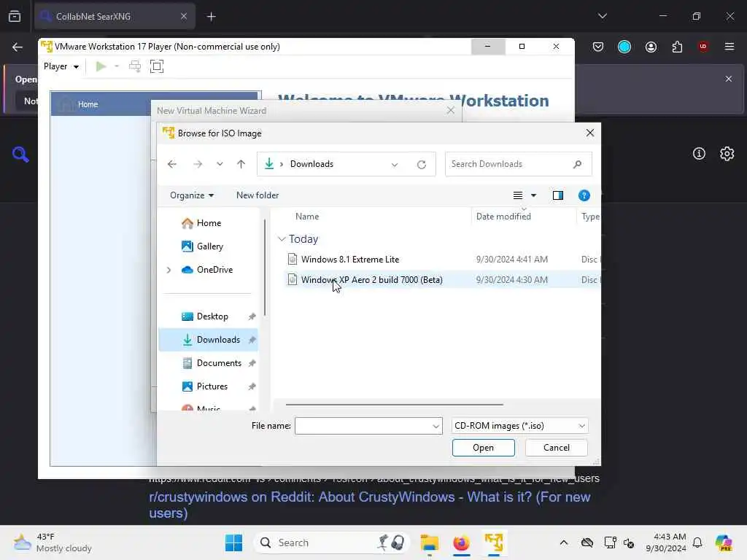Image resolution: width=747 pixels, height=560 pixels.
Task: Open the SearXNG preferences gear
Action: click(727, 153)
